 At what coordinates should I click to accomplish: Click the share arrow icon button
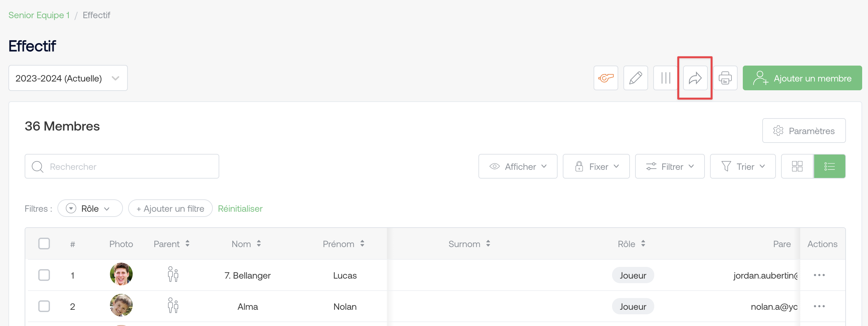695,78
